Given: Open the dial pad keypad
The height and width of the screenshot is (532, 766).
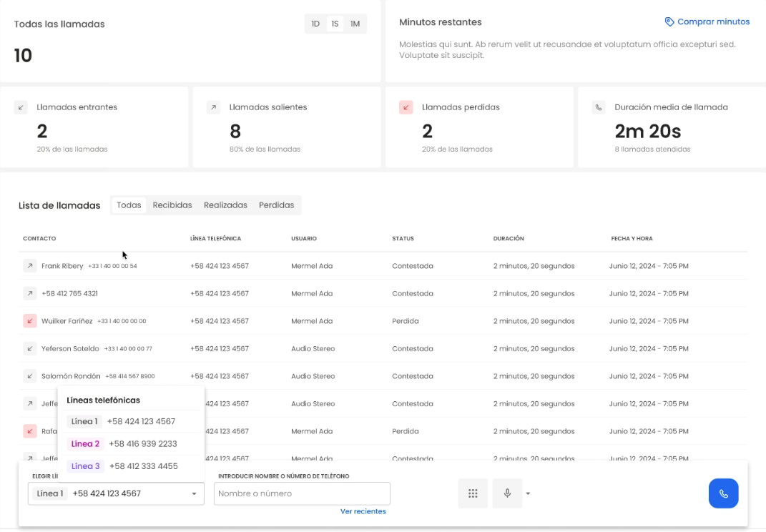Looking at the screenshot, I should pos(473,493).
